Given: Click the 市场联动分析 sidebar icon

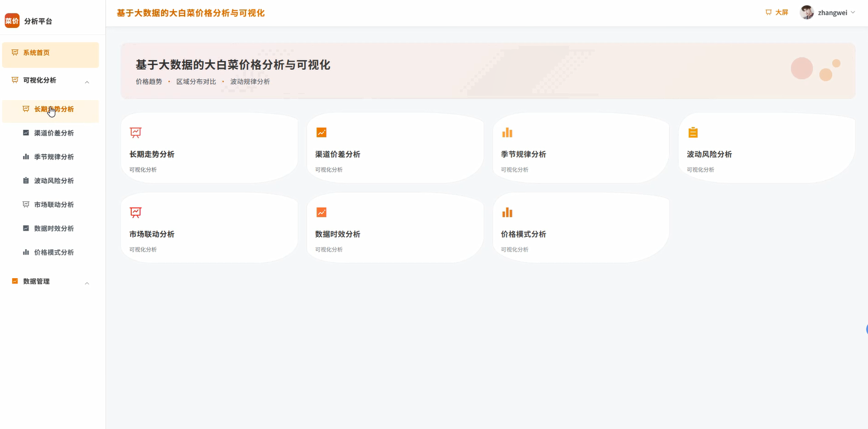Looking at the screenshot, I should [x=26, y=204].
